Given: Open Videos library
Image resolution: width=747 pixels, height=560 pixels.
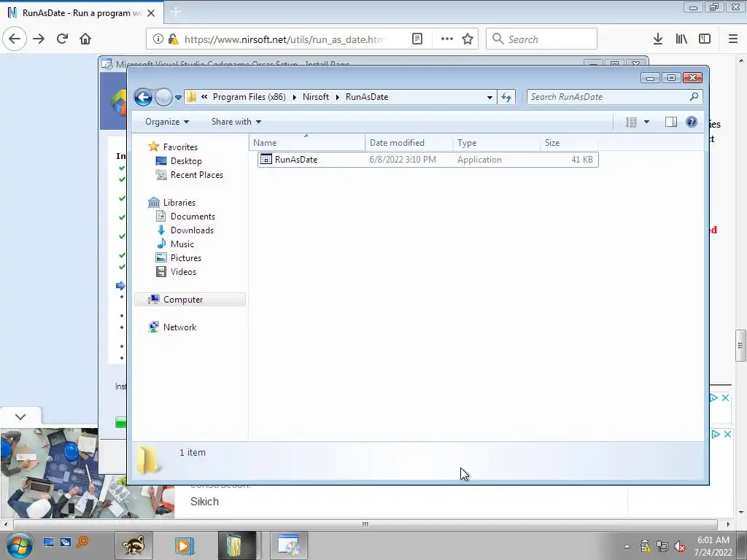Looking at the screenshot, I should (183, 271).
